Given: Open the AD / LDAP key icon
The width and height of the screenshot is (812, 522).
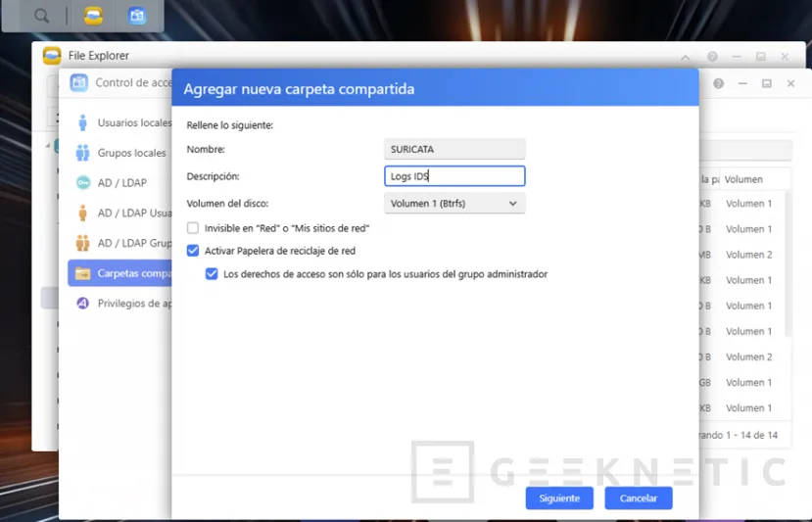Looking at the screenshot, I should (x=82, y=183).
